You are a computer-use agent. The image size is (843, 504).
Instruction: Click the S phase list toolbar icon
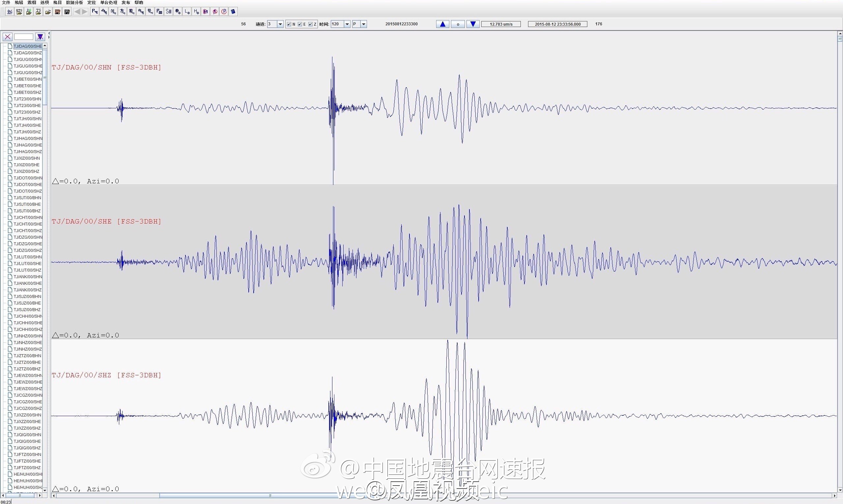169,12
